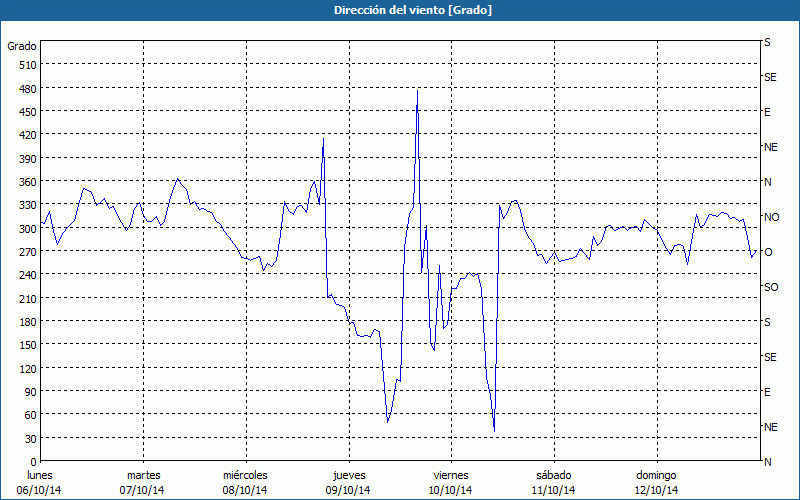
Task: Click the 360 value on the left axis
Action: click(x=27, y=182)
